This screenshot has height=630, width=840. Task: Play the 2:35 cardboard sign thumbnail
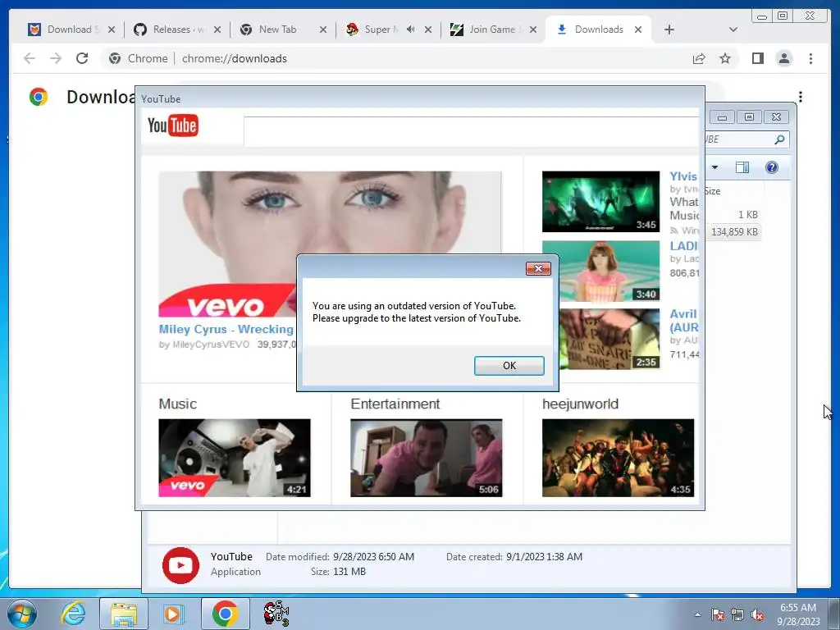609,339
